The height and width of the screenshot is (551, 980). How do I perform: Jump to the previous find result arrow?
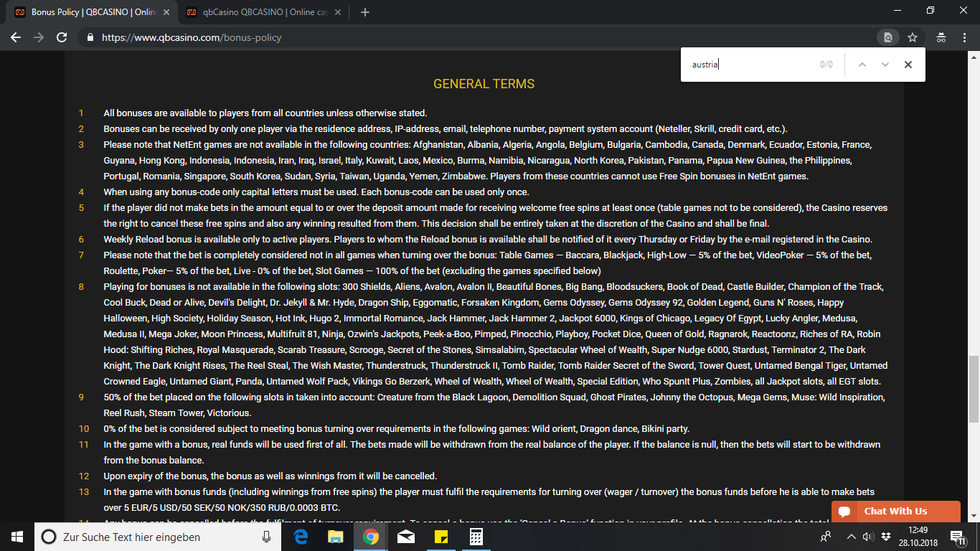[x=862, y=65]
